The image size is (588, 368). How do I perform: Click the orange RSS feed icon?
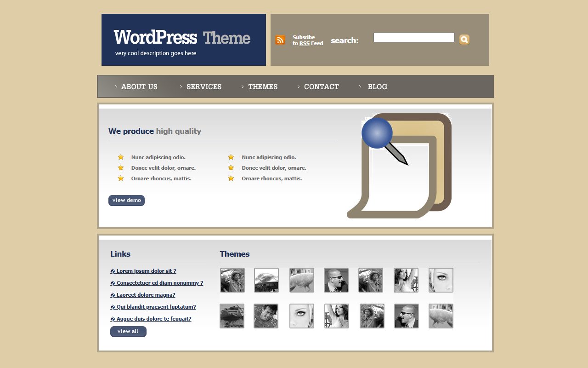[x=280, y=40]
